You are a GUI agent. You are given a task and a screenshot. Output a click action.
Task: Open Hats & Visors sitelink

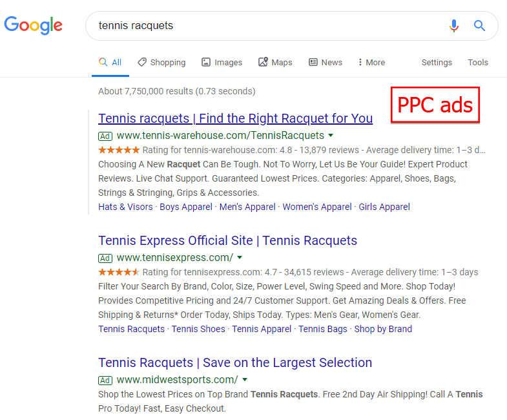click(125, 207)
